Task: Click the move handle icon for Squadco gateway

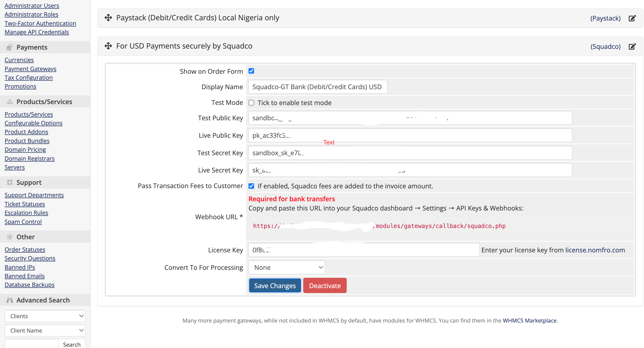Action: [x=108, y=46]
